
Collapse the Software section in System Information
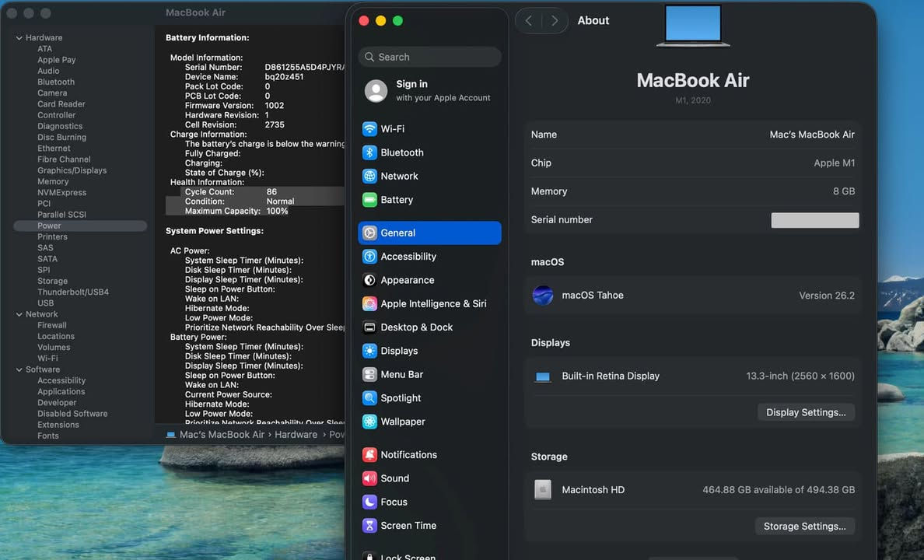(x=19, y=369)
